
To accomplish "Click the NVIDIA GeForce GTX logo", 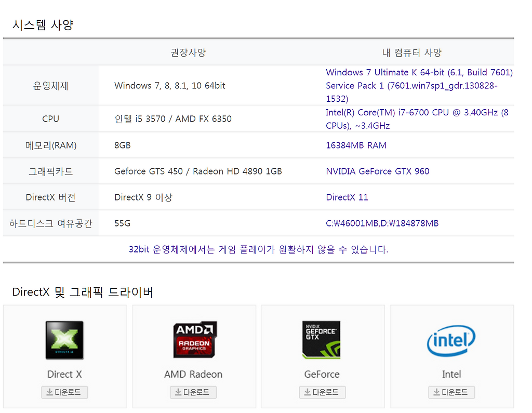I will pos(321,340).
